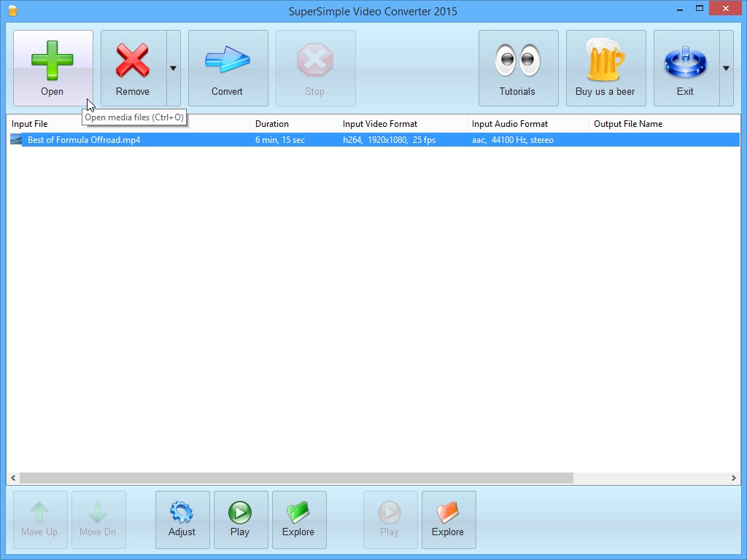Sort by the Input File column header
This screenshot has height=560, width=747.
(x=128, y=124)
